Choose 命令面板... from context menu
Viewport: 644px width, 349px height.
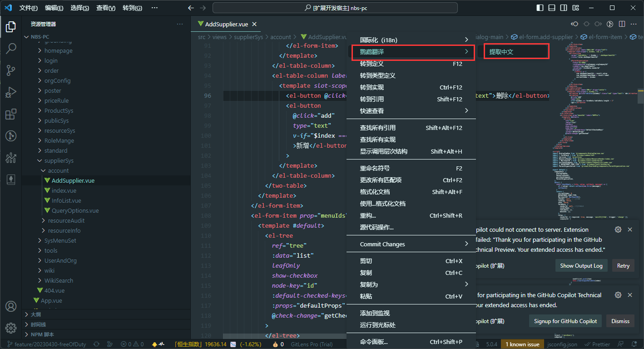click(x=411, y=342)
